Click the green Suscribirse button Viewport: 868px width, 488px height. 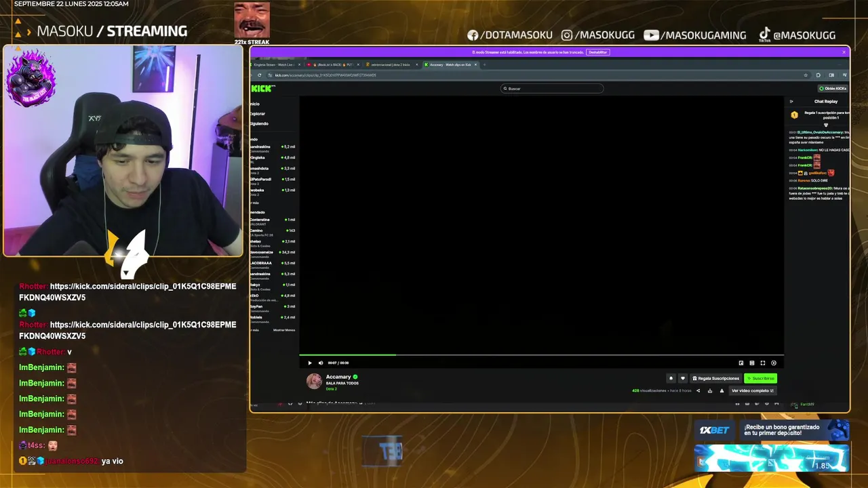click(x=760, y=378)
